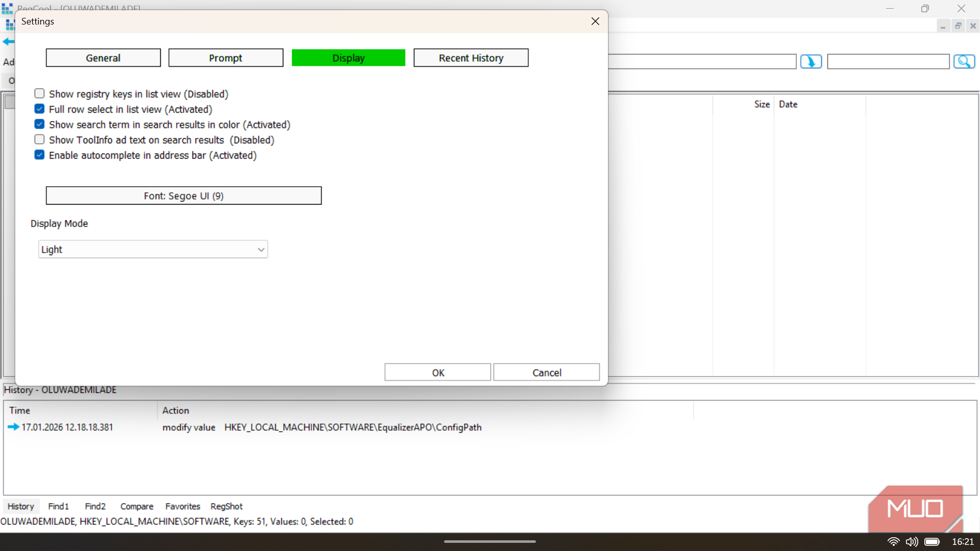Viewport: 980px width, 551px height.
Task: Click the Action column header in History
Action: pyautogui.click(x=425, y=411)
